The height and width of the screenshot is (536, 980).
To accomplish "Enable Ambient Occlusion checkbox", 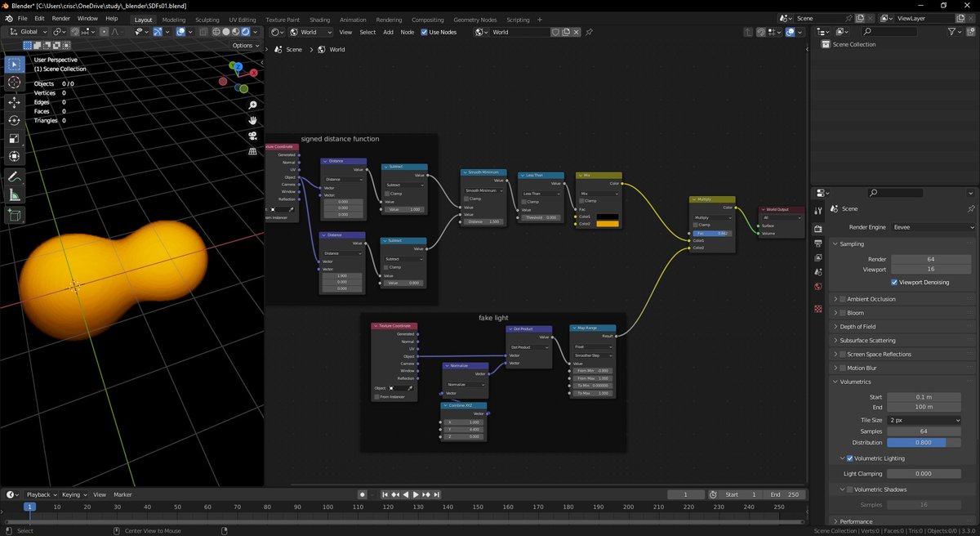I will 841,299.
